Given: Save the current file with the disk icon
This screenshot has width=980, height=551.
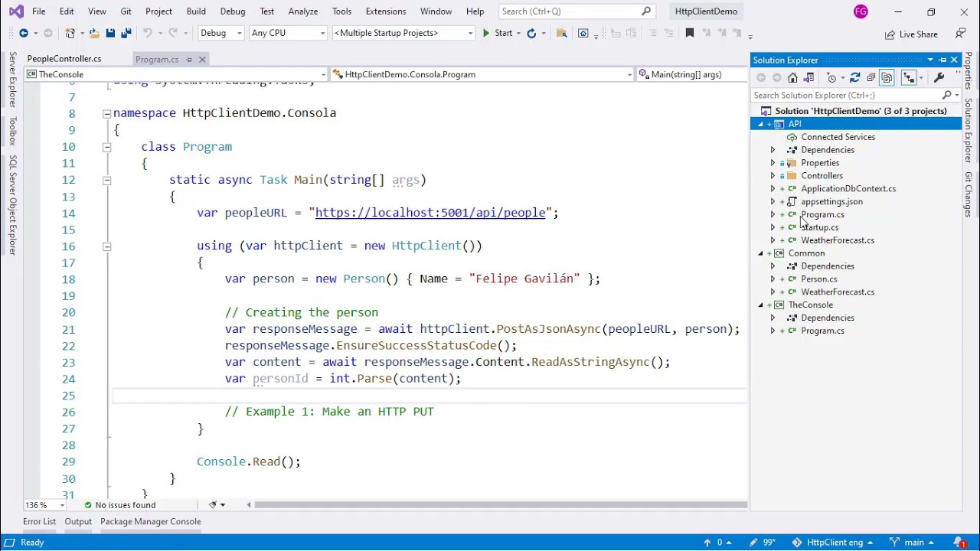Looking at the screenshot, I should click(x=110, y=33).
